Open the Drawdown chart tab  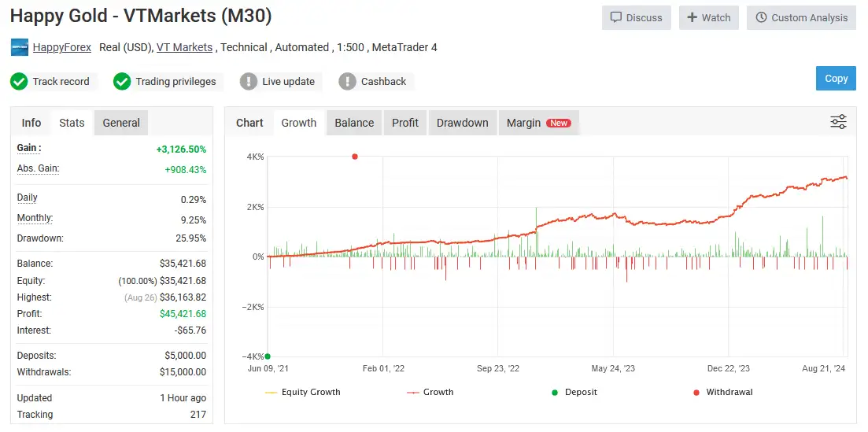click(462, 123)
